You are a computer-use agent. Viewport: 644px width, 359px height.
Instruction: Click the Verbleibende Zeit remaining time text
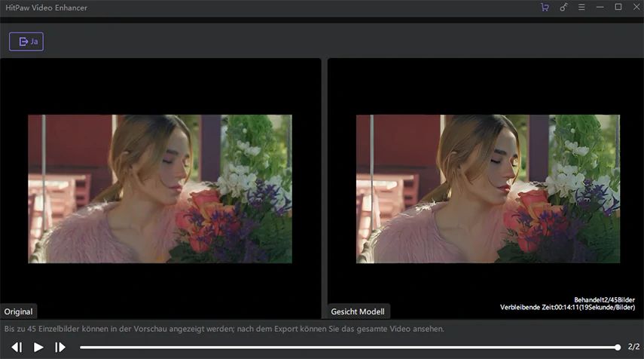click(x=567, y=307)
